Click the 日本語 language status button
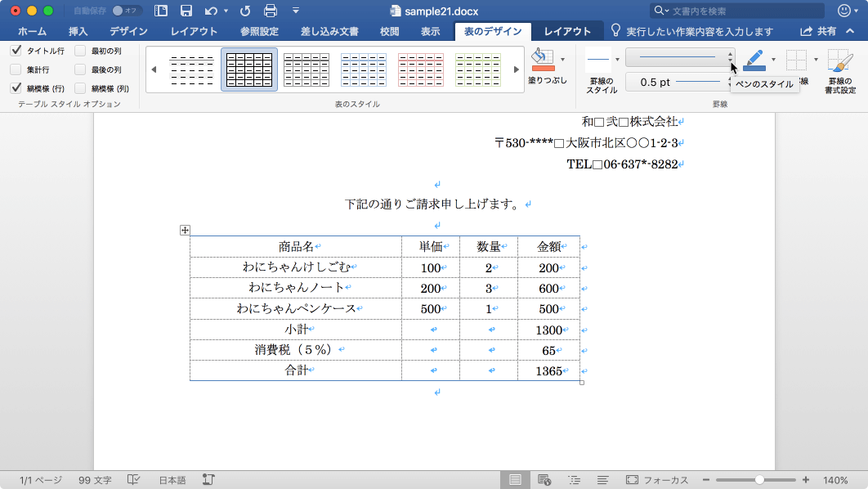The width and height of the screenshot is (868, 489). 172,480
